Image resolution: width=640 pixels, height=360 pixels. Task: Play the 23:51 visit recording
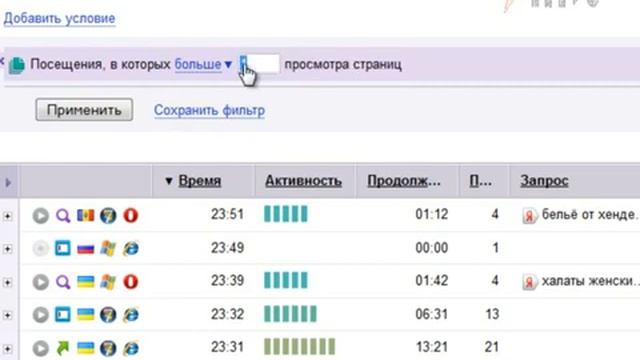[41, 216]
